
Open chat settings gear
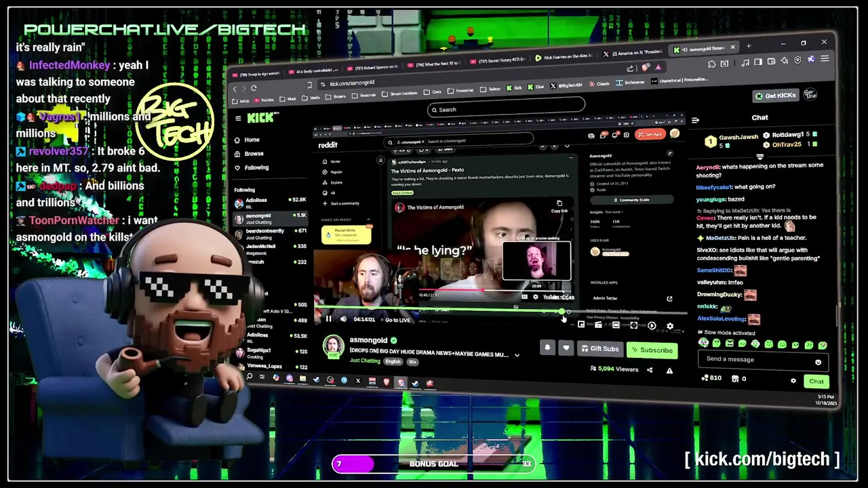793,381
